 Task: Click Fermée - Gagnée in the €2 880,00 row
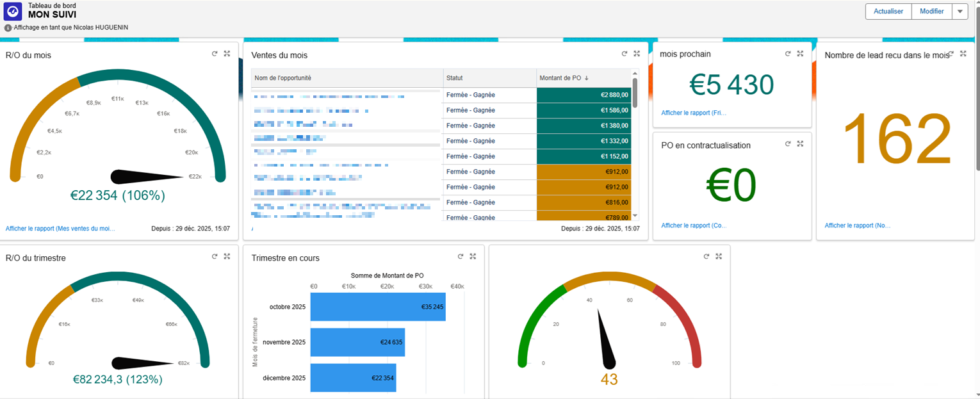(471, 95)
